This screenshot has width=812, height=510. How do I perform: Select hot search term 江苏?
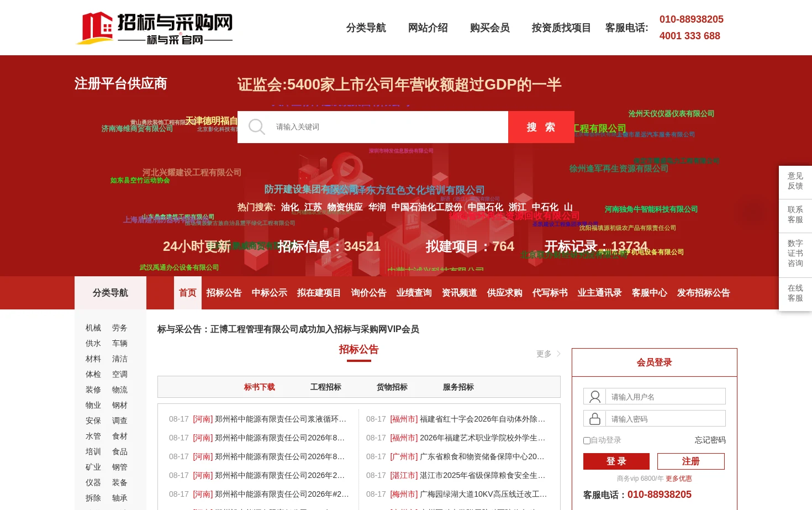[313, 207]
